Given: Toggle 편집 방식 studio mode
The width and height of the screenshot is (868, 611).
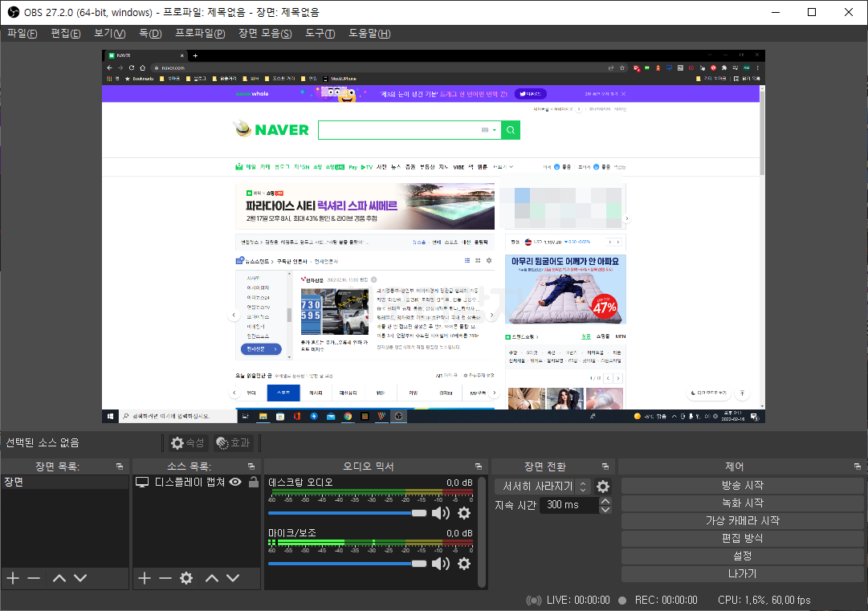Looking at the screenshot, I should click(743, 539).
